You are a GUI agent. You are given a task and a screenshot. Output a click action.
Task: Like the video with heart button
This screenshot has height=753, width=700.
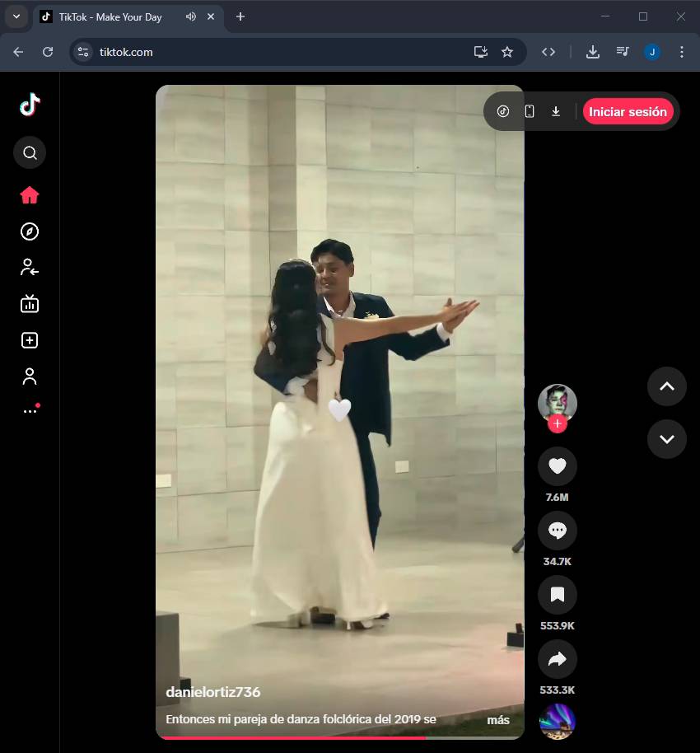pyautogui.click(x=557, y=466)
